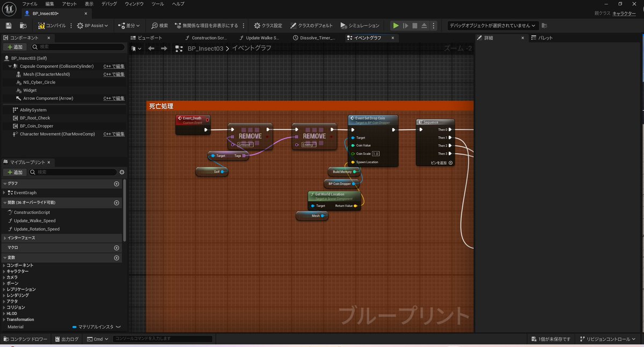Collapse the Capsule Component tree arrow
644x347 pixels.
click(x=9, y=67)
